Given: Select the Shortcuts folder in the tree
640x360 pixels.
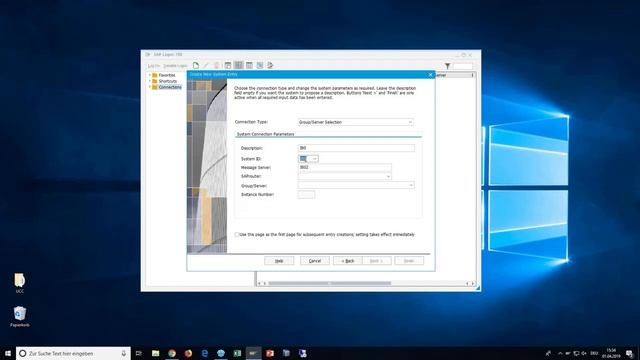Looking at the screenshot, I should point(167,81).
